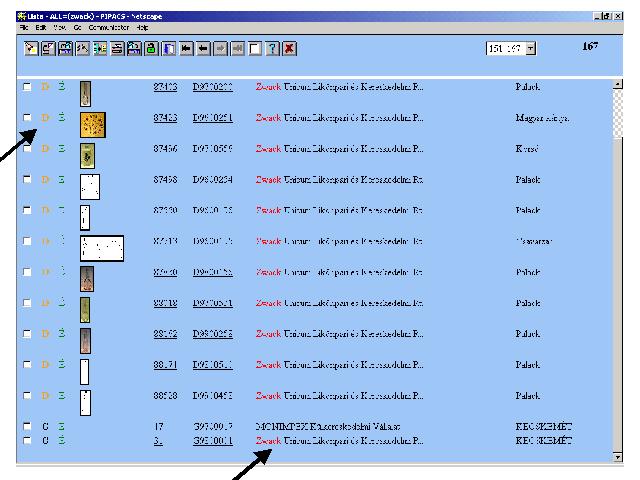Click the yellow thumbnail in row 87423
This screenshot has height=480, width=640.
pos(93,125)
